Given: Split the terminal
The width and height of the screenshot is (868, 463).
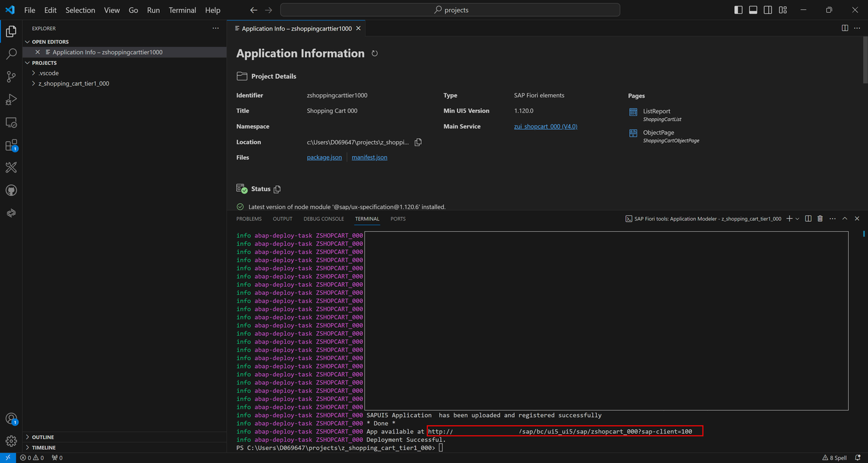Looking at the screenshot, I should coord(808,219).
